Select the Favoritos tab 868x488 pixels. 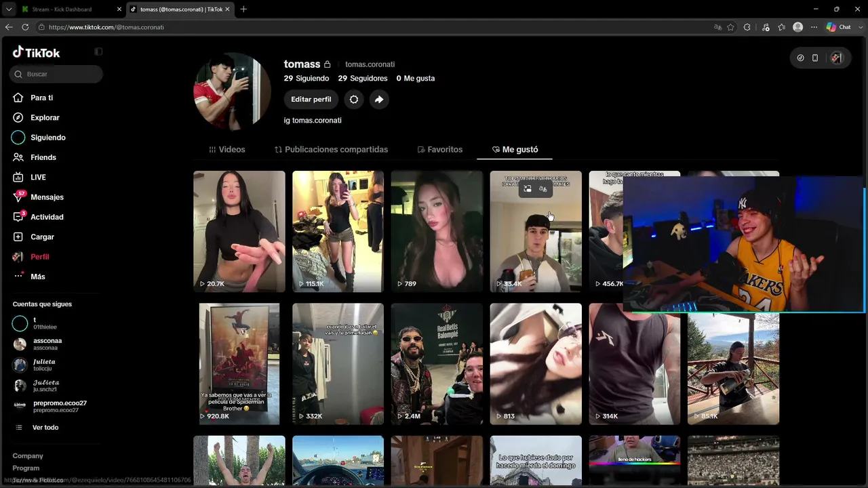coord(439,149)
